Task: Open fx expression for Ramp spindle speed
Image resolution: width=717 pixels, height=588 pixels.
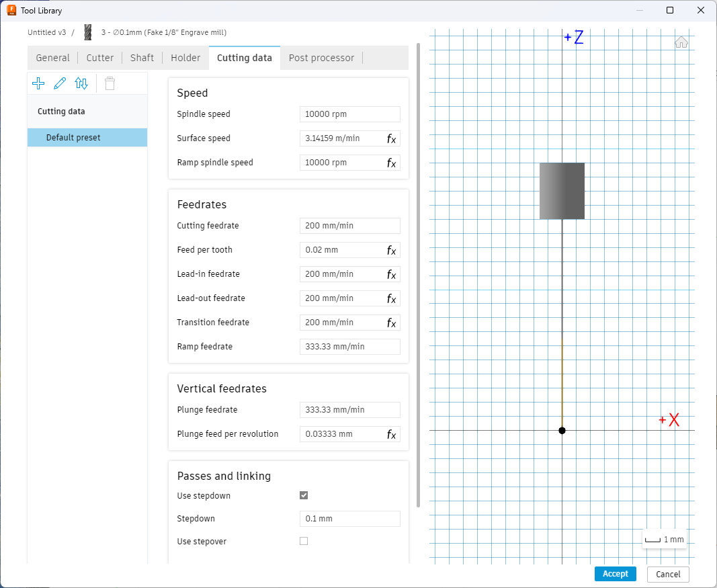Action: [391, 163]
